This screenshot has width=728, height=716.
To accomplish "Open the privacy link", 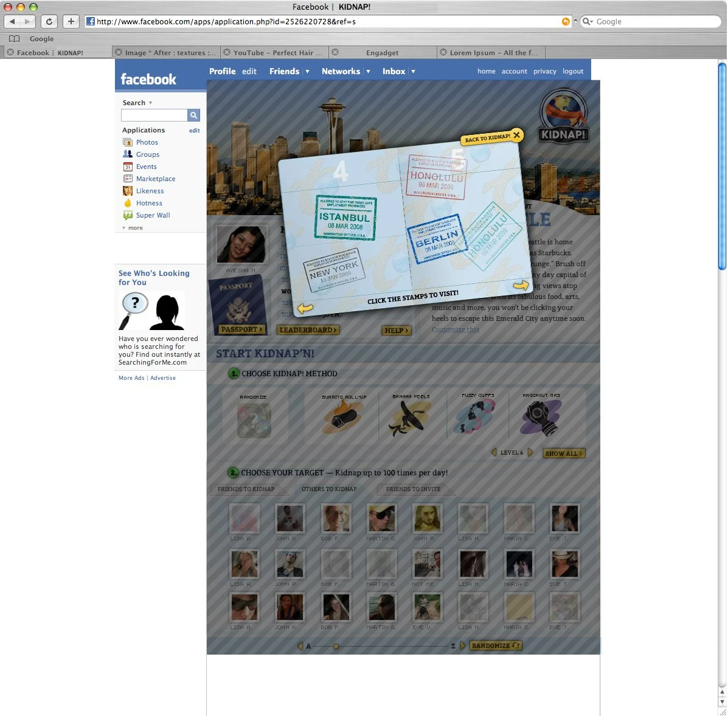I will (x=544, y=72).
